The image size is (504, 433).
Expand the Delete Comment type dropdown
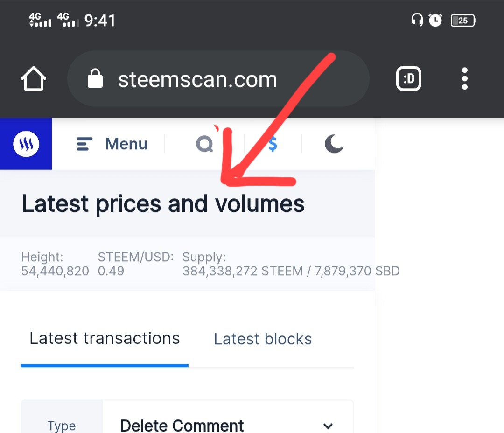click(x=228, y=425)
